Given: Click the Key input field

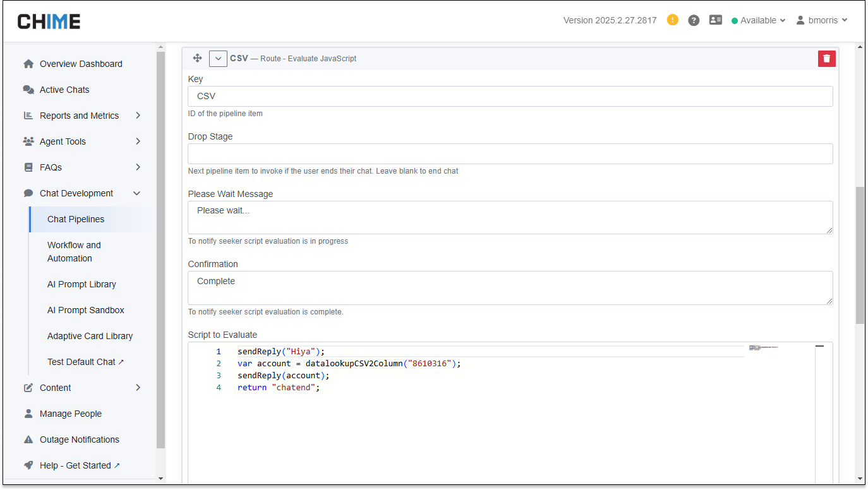Looking at the screenshot, I should tap(510, 96).
